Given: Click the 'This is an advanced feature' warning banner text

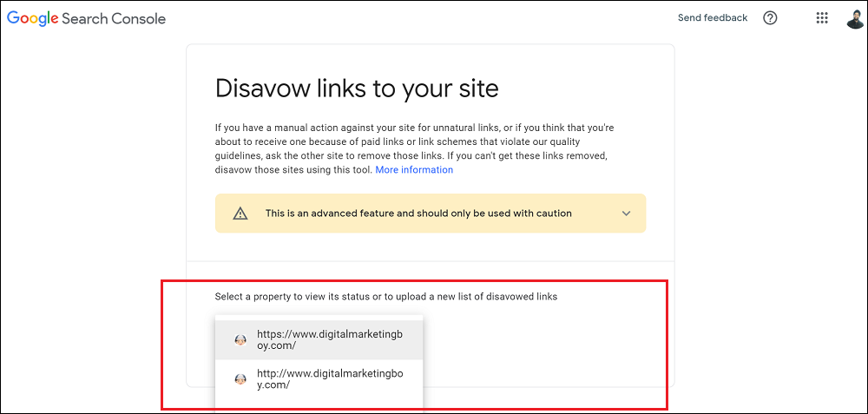Looking at the screenshot, I should click(418, 214).
